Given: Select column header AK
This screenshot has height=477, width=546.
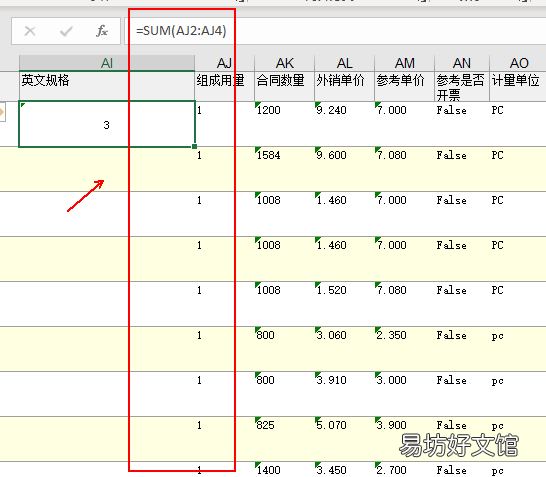Looking at the screenshot, I should coord(284,63).
